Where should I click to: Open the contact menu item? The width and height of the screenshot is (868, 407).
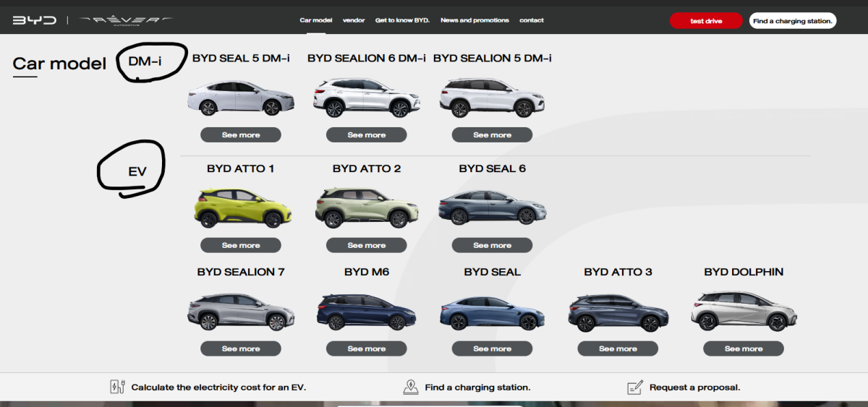coord(532,20)
